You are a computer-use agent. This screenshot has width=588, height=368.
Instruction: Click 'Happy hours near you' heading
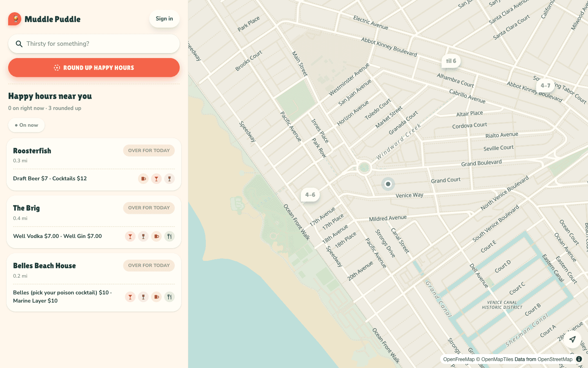pos(50,96)
